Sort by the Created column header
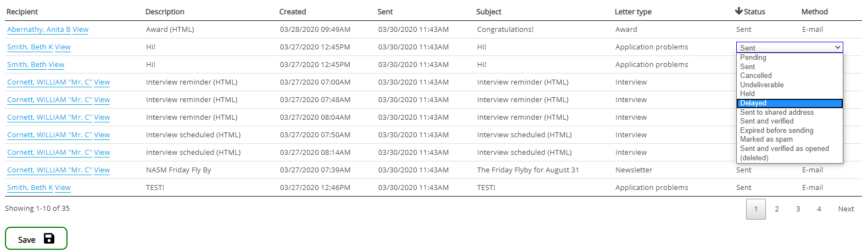This screenshot has height=252, width=868. point(293,12)
